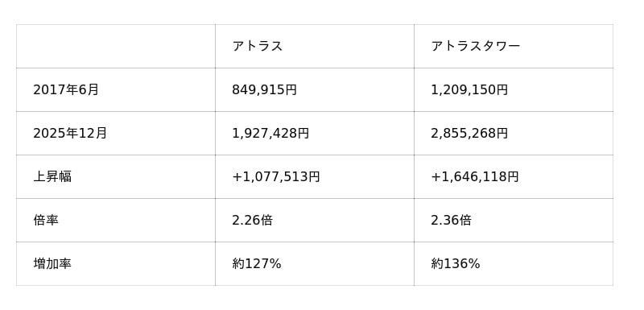
Task: Select the +1,077,513円 cell
Action: pos(276,176)
